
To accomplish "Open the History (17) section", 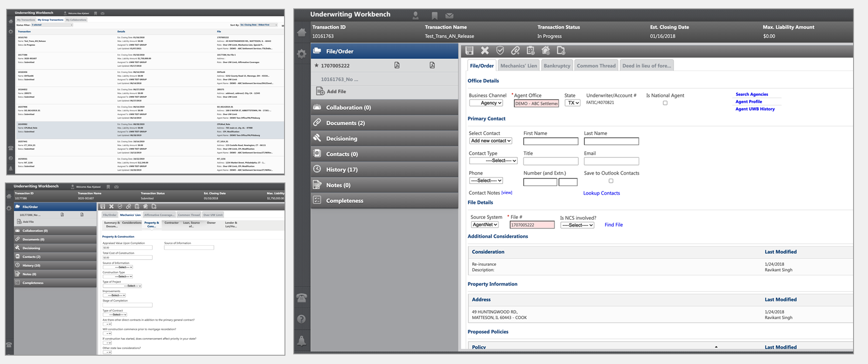I will (342, 169).
